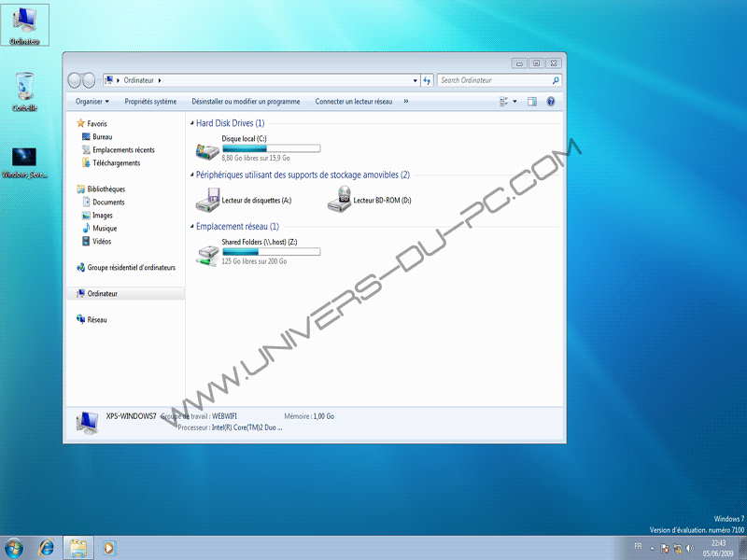Launch Internet Explorer from the taskbar
Image resolution: width=747 pixels, height=560 pixels.
click(x=46, y=548)
